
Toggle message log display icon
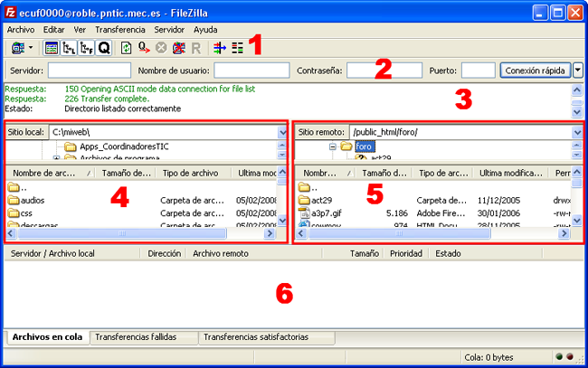pyautogui.click(x=52, y=47)
